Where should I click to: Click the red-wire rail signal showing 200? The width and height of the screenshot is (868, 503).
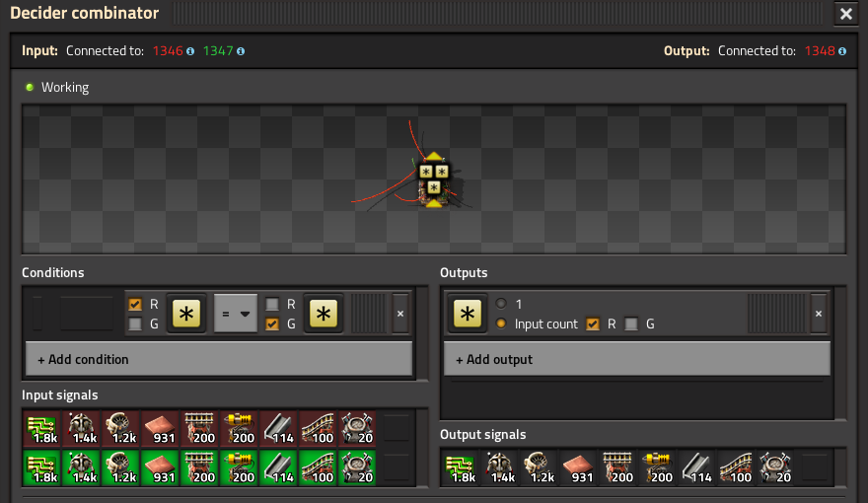[x=199, y=428]
